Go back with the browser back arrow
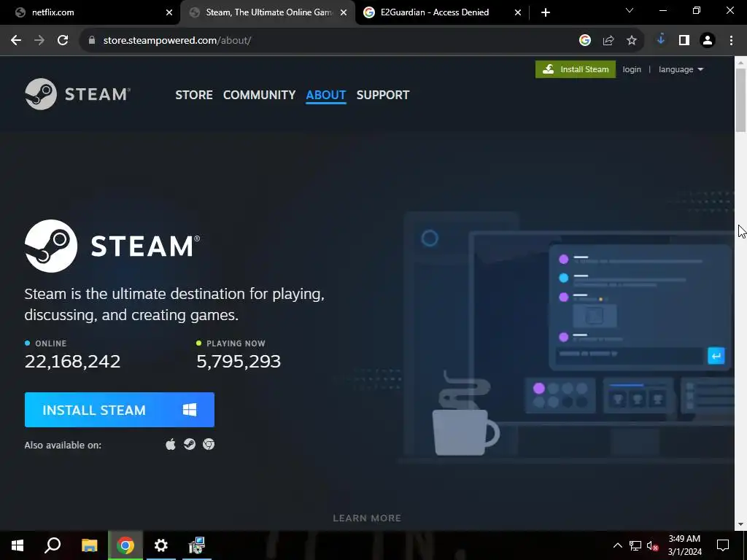Viewport: 747px width, 560px height. [x=16, y=41]
